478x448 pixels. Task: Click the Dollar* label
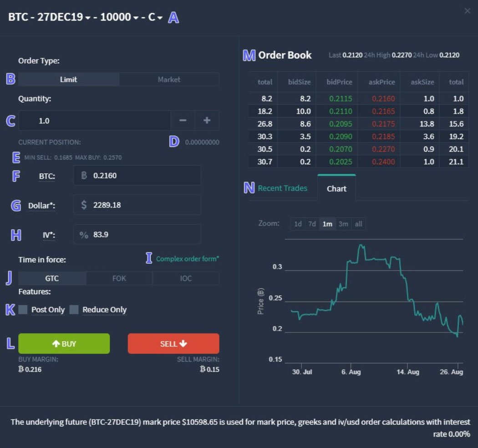pos(41,206)
